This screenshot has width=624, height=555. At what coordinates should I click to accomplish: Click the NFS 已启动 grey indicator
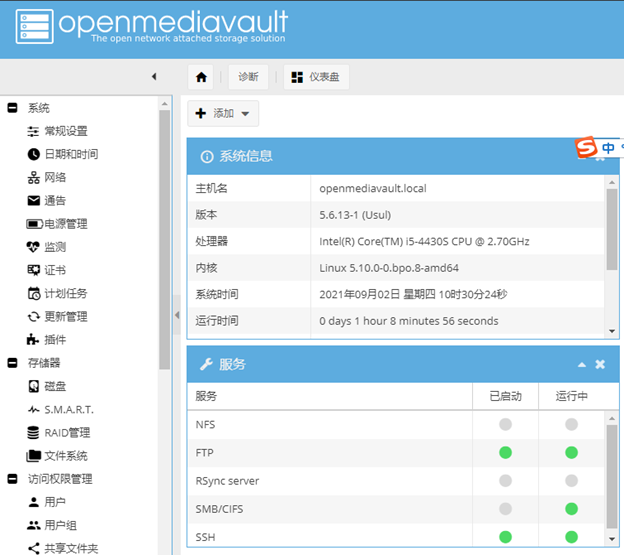pos(505,425)
